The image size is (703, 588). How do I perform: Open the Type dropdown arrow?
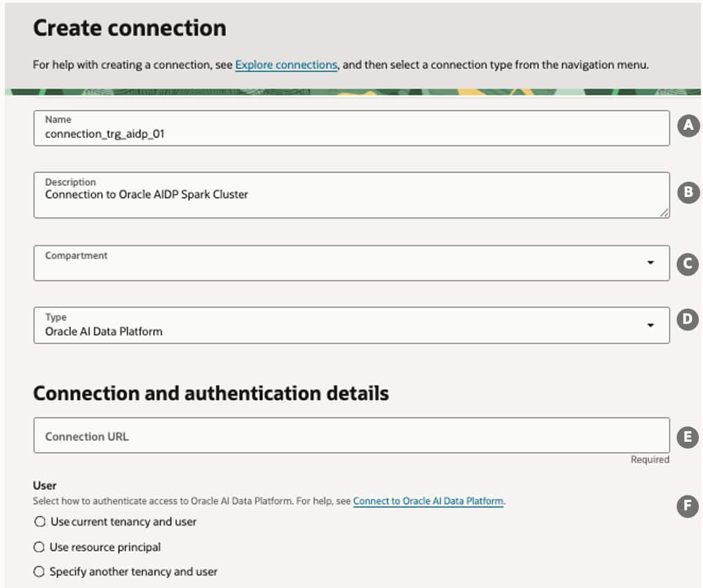650,325
